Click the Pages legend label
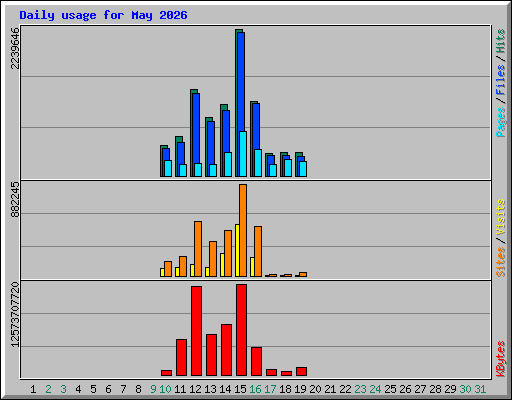This screenshot has height=400, width=512. click(500, 122)
